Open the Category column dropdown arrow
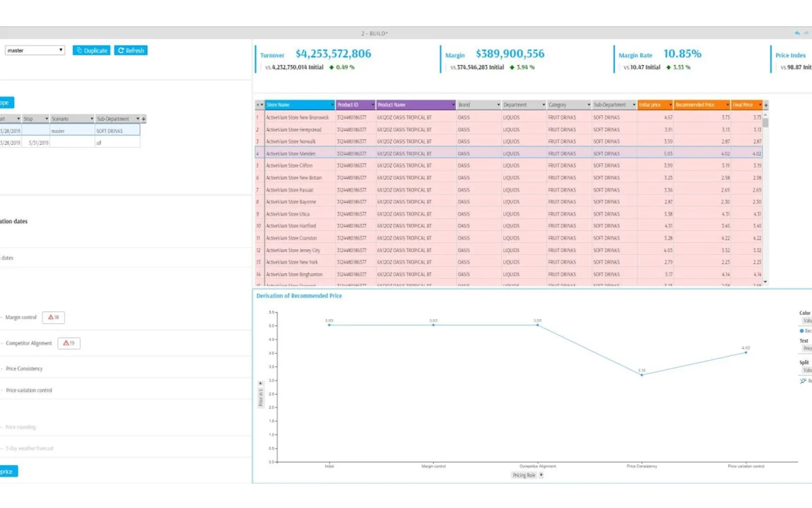 589,105
